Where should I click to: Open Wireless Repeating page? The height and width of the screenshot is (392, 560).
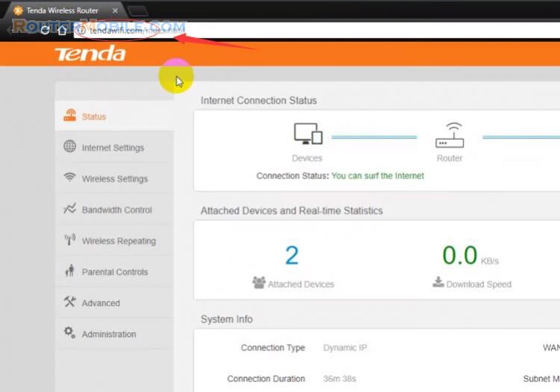coord(114,240)
